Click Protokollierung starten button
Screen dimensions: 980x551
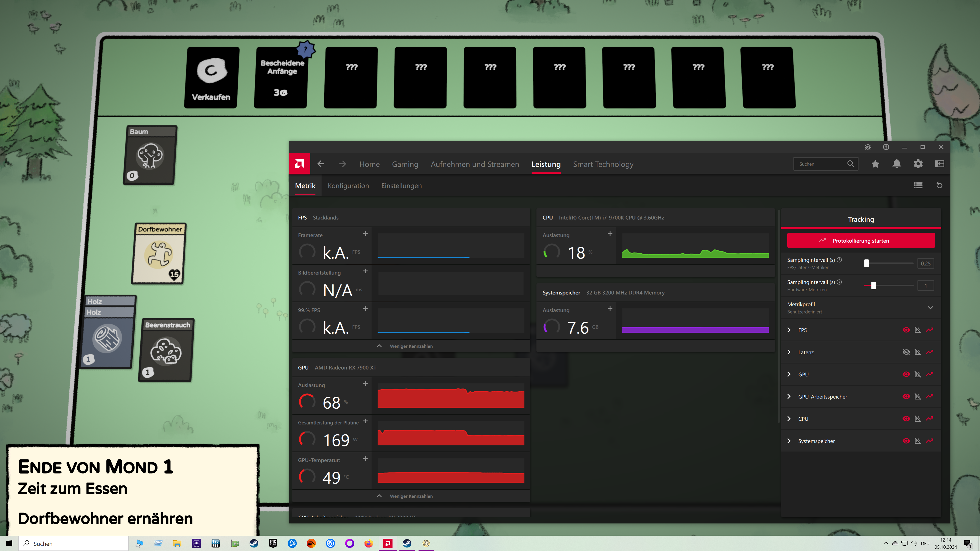(861, 241)
